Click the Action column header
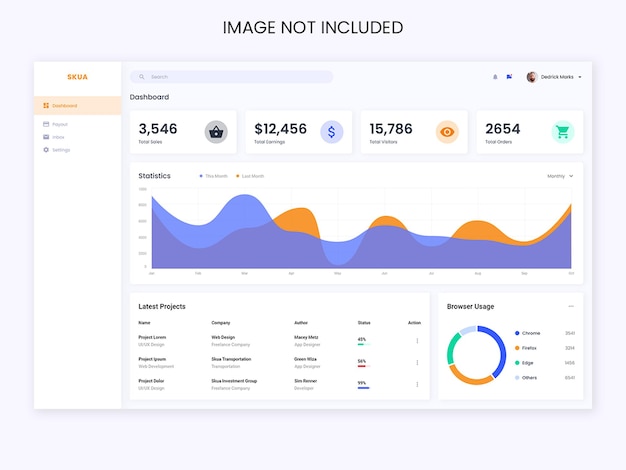This screenshot has width=626, height=470. point(414,323)
